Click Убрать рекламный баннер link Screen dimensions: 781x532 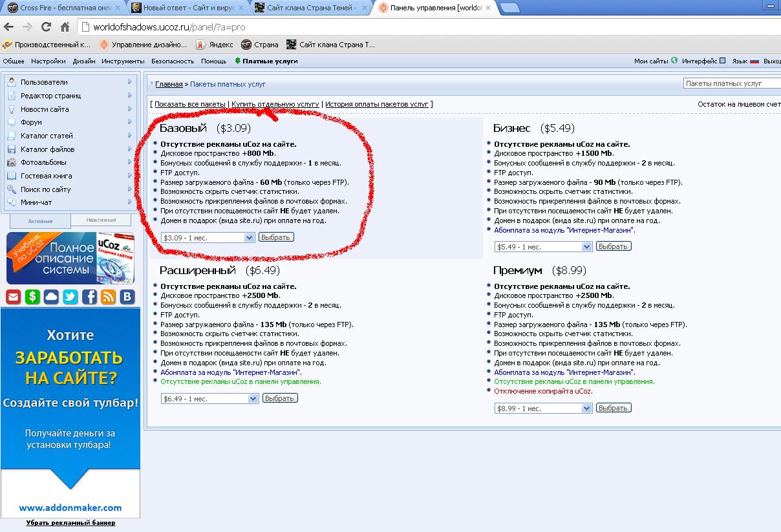[70, 522]
